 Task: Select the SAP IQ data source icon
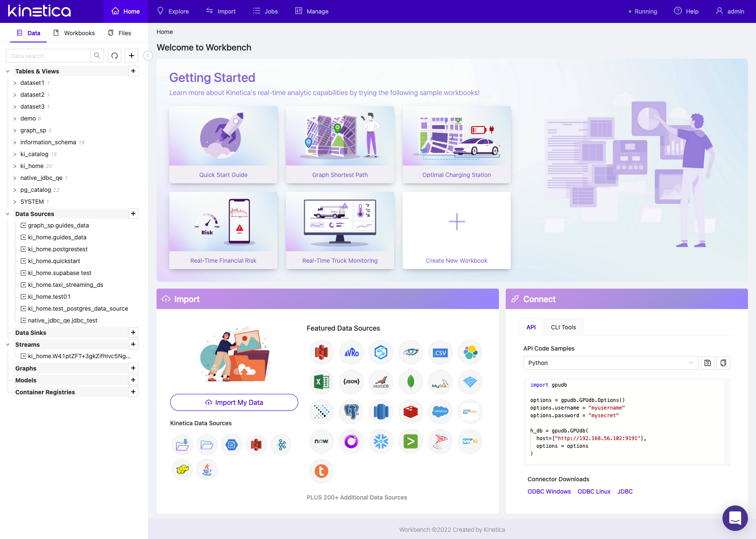(470, 441)
